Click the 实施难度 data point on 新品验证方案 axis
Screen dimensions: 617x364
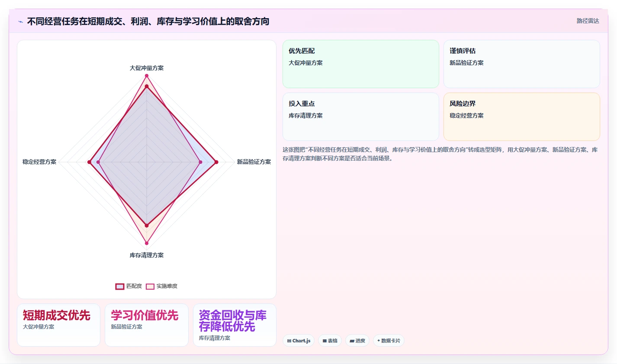point(200,162)
